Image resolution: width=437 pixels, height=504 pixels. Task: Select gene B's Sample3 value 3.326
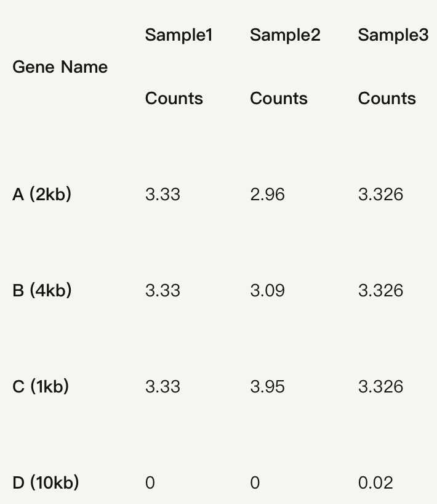click(380, 290)
